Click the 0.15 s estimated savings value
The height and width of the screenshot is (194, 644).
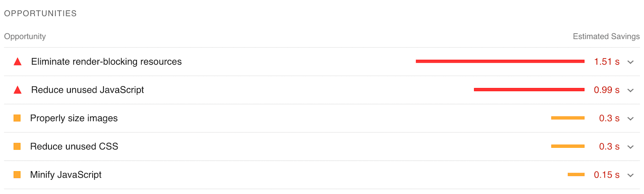607,175
